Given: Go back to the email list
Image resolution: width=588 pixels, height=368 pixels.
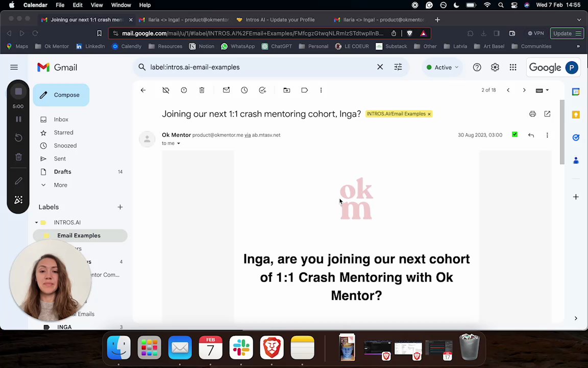Looking at the screenshot, I should 143,90.
